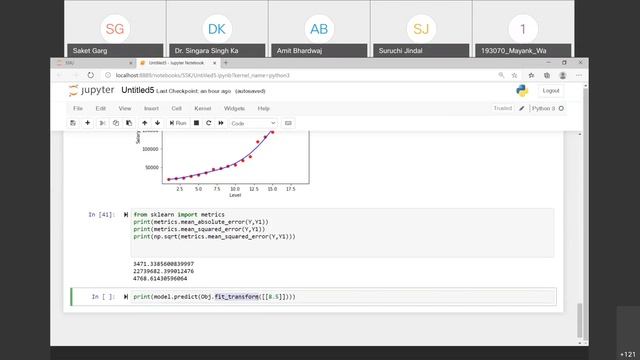
Task: Open the browser profile avatar
Action: [563, 75]
